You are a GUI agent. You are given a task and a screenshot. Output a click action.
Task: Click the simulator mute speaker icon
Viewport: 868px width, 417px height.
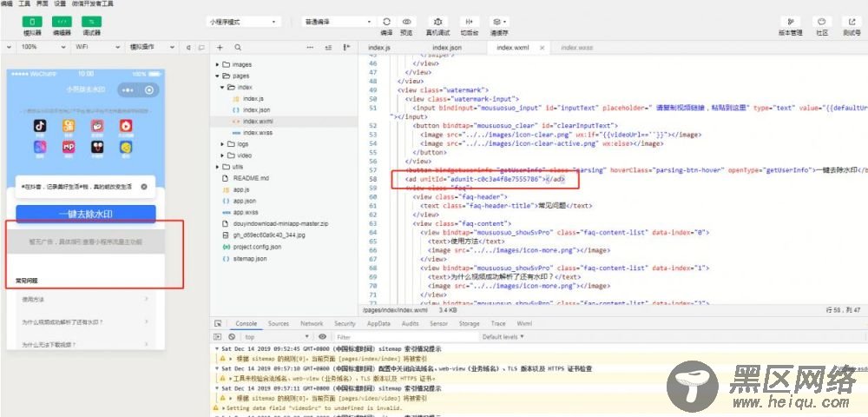[x=188, y=48]
